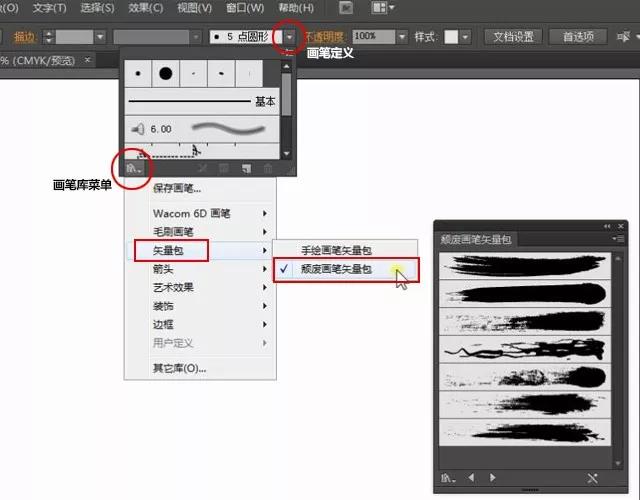The height and width of the screenshot is (500, 640).
Task: Close the 颓废画笔矢量包 panel
Action: click(x=621, y=226)
